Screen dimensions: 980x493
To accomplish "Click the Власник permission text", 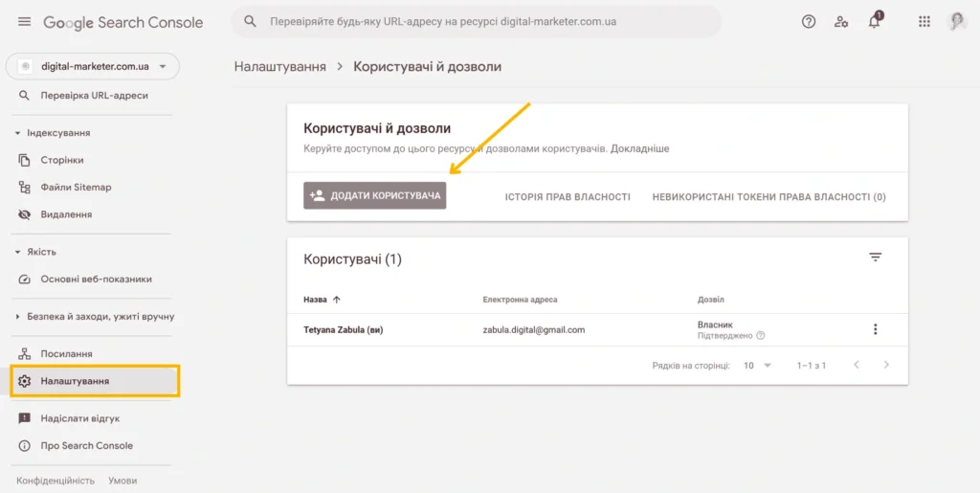I will tap(715, 325).
